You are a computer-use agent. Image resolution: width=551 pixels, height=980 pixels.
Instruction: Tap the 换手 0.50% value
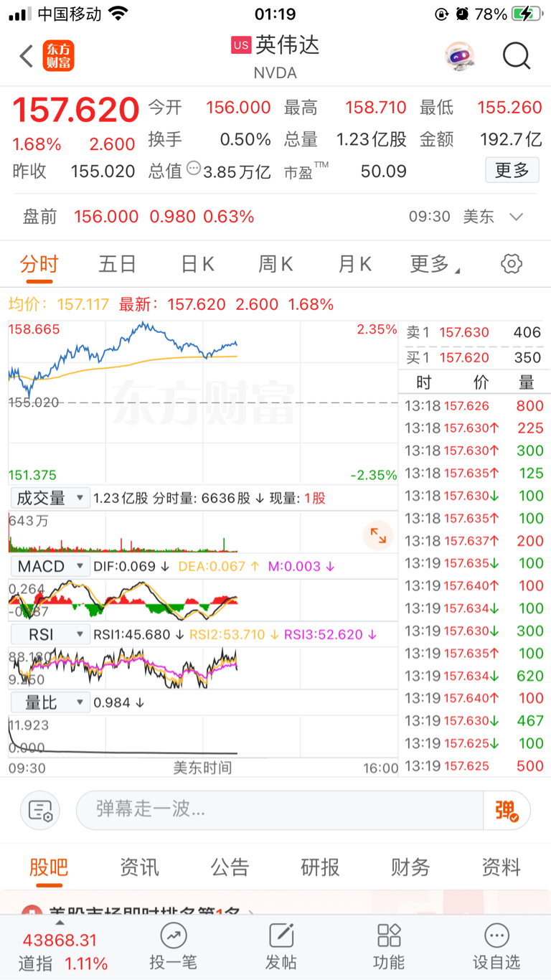pos(245,139)
